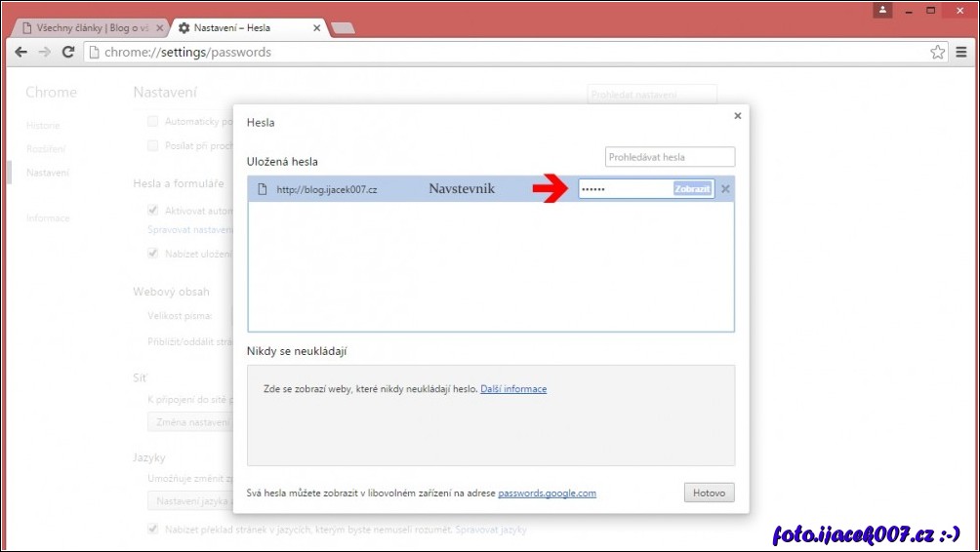Remove saved password for blog.ijacek007.cz
Image resolution: width=980 pixels, height=552 pixels.
coord(724,189)
